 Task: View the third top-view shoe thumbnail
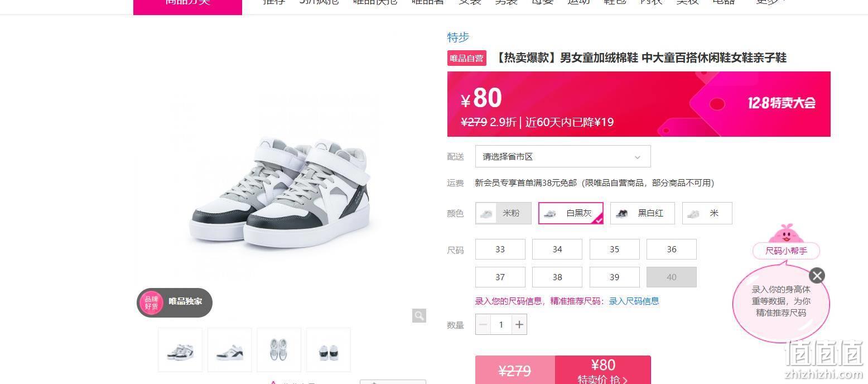tap(279, 350)
